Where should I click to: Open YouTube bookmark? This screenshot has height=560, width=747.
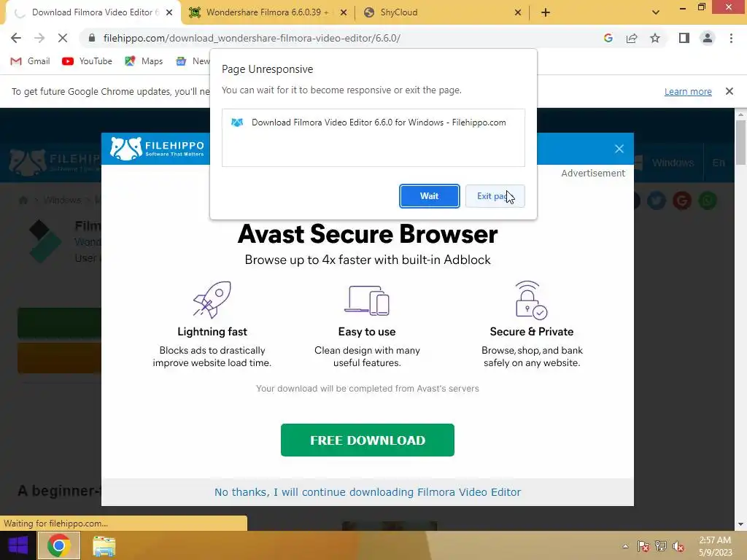pos(88,61)
